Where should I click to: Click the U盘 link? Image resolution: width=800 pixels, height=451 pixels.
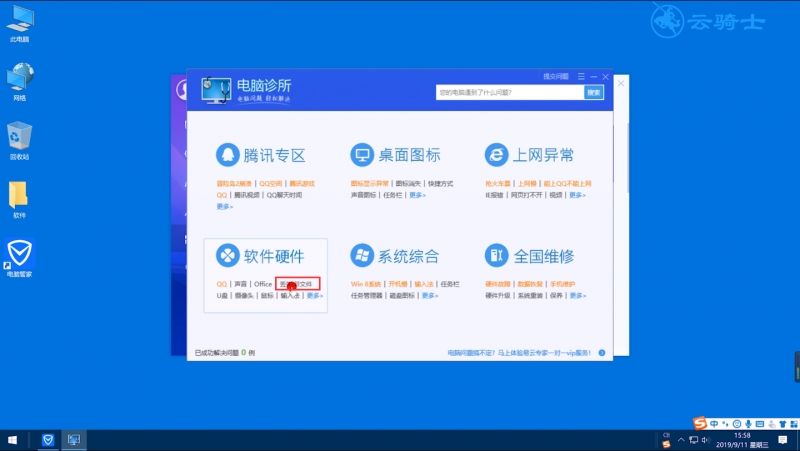[222, 295]
